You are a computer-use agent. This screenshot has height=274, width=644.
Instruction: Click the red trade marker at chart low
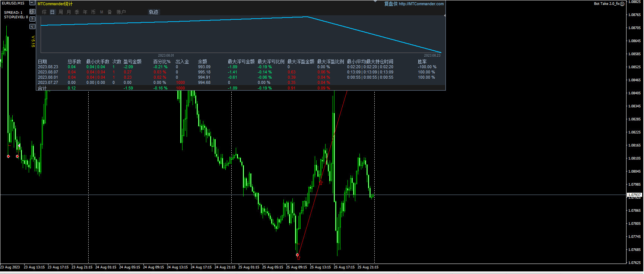tap(297, 255)
